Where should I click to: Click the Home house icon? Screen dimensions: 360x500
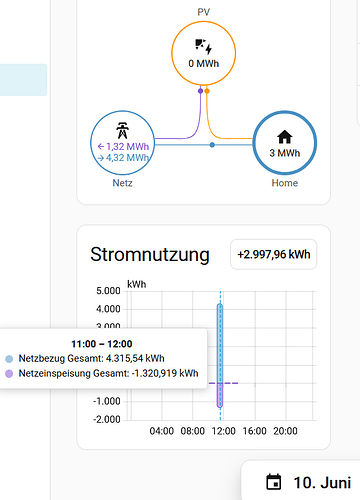tap(285, 137)
